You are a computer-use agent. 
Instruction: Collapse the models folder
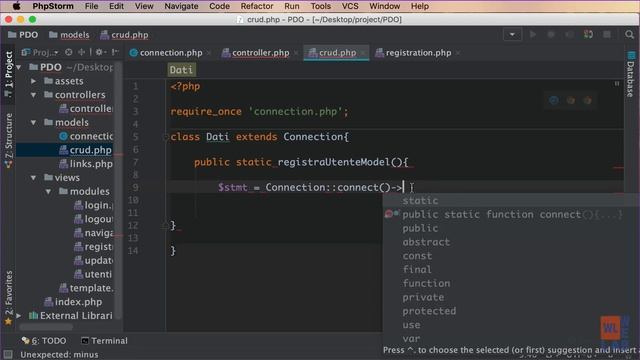tap(33, 122)
